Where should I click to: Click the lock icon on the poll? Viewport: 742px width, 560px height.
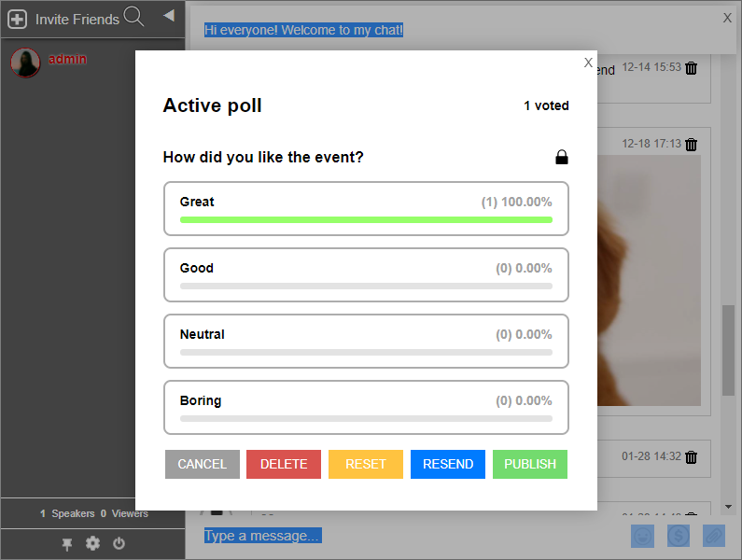[x=562, y=157]
